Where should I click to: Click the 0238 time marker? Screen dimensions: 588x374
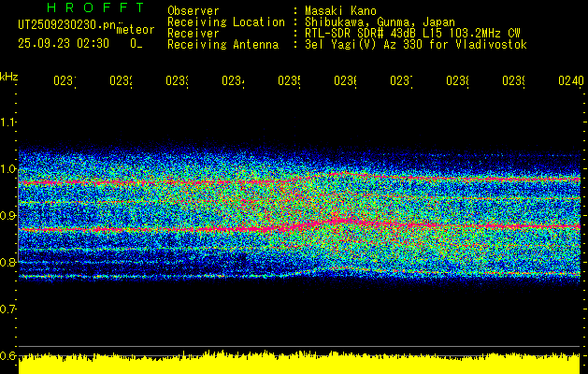pyautogui.click(x=457, y=80)
